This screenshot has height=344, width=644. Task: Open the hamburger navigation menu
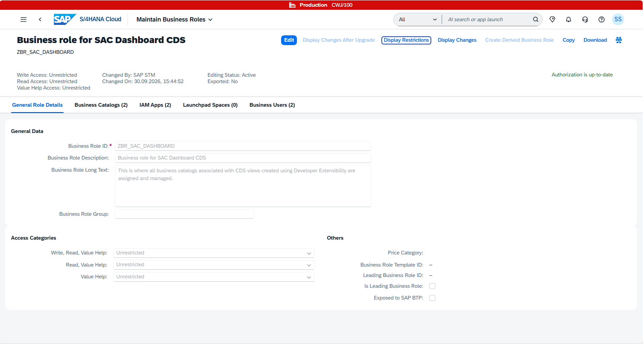[x=24, y=20]
